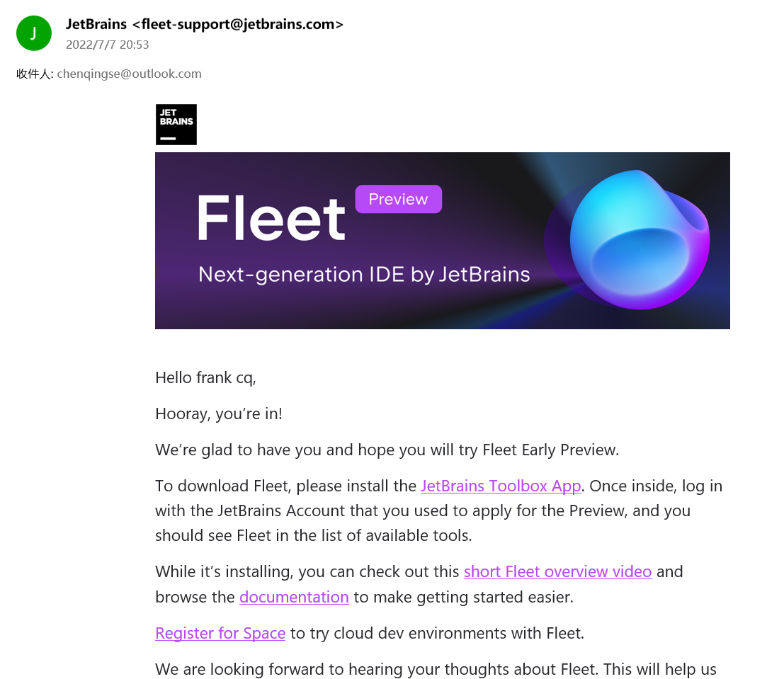Viewport: 784px width, 679px height.
Task: Click the green J sender avatar
Action: [33, 33]
